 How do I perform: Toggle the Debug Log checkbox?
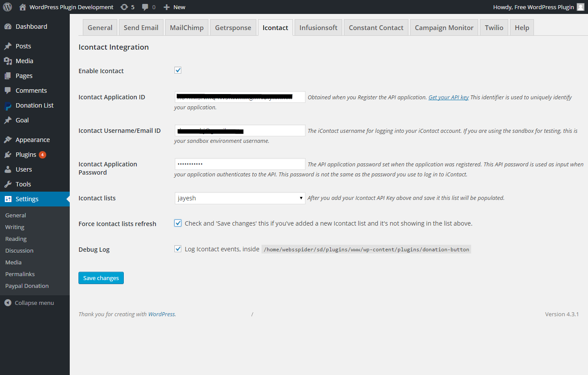(178, 249)
